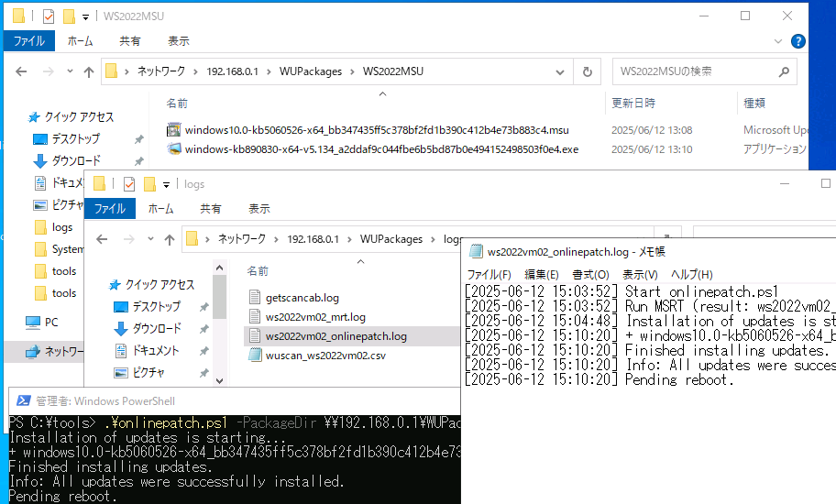Click ネットワーク breadcrumb in WS2022MSU address bar

coord(161,71)
